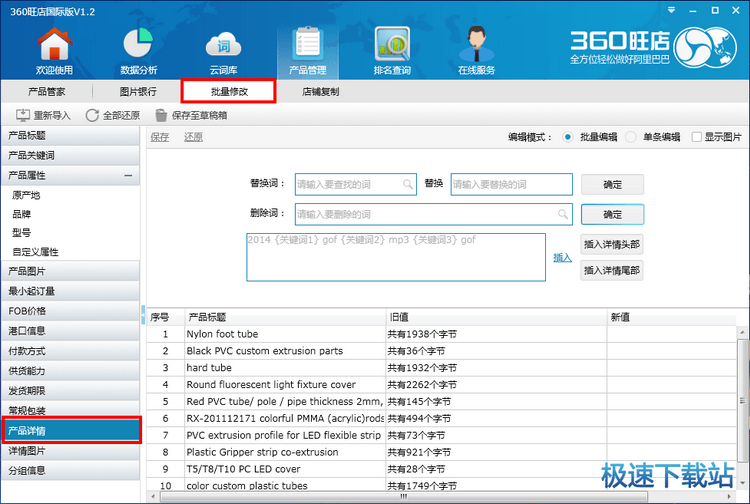
Task: Select 单条编辑 radio button
Action: (630, 137)
